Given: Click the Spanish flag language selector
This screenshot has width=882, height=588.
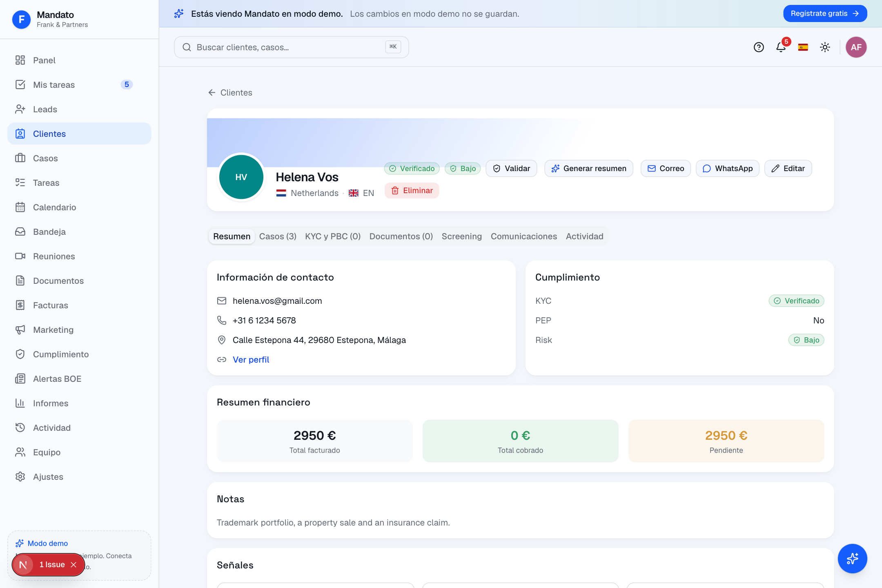Looking at the screenshot, I should (803, 47).
